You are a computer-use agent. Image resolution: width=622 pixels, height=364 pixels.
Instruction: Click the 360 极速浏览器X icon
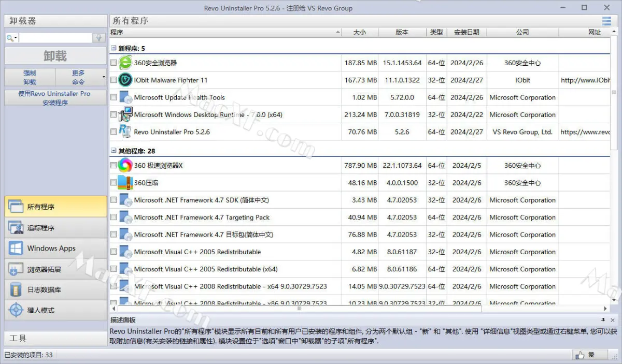point(125,166)
